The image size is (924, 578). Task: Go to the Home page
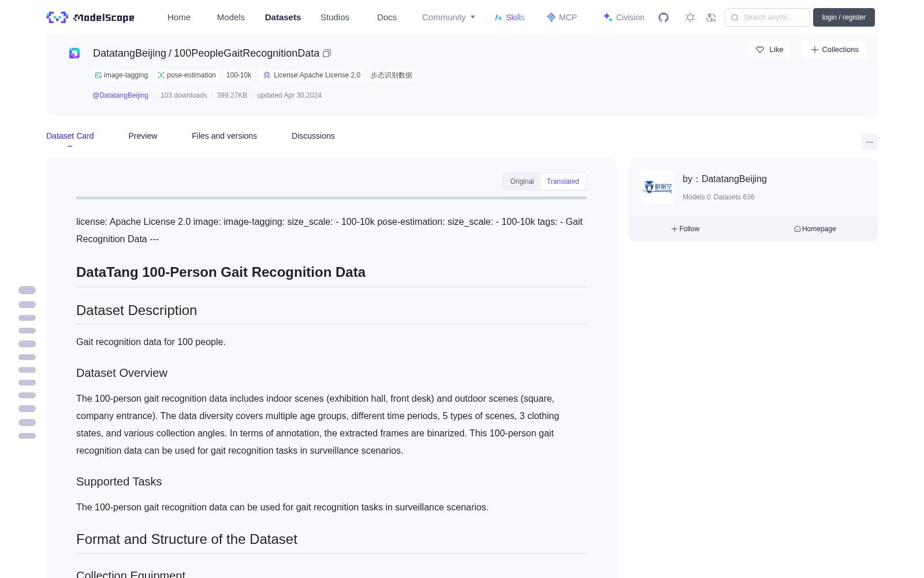pyautogui.click(x=179, y=17)
